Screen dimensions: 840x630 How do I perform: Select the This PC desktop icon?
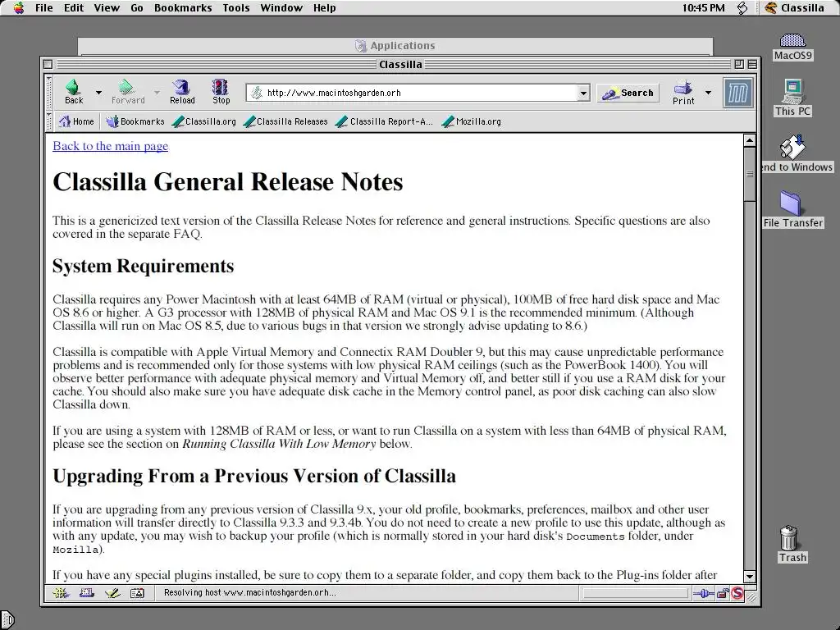tap(793, 98)
